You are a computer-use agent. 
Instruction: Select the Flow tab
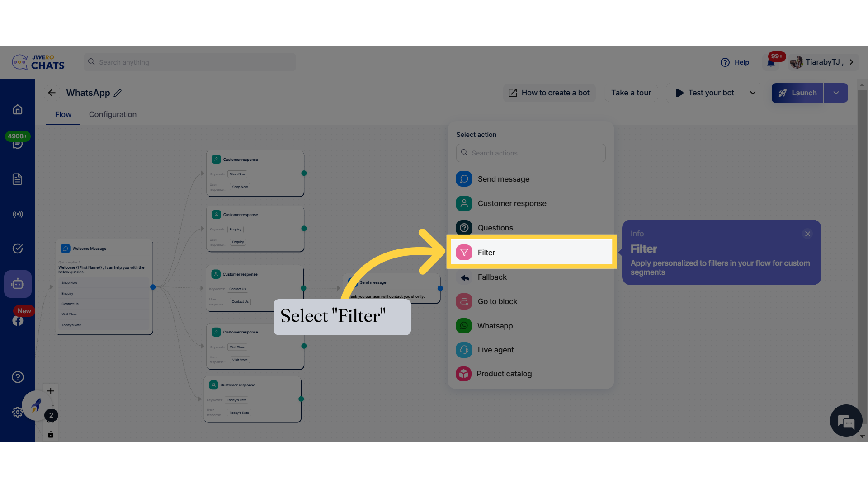coord(63,114)
